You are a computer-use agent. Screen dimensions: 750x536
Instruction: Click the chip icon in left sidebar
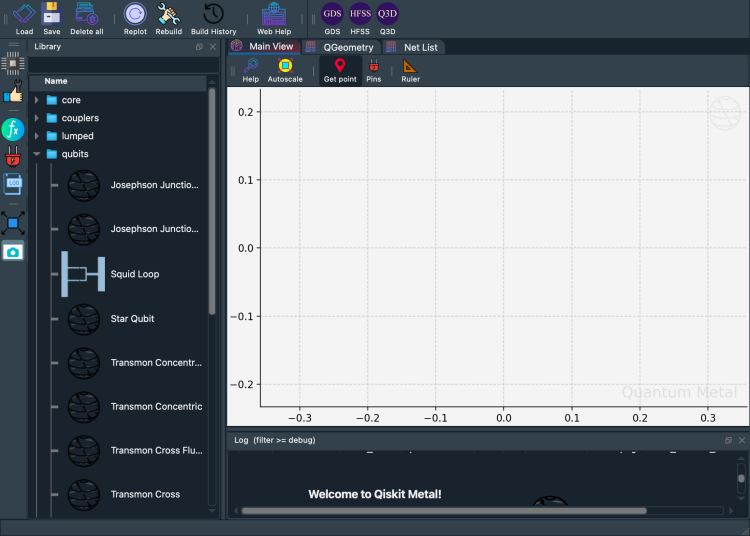[13, 63]
